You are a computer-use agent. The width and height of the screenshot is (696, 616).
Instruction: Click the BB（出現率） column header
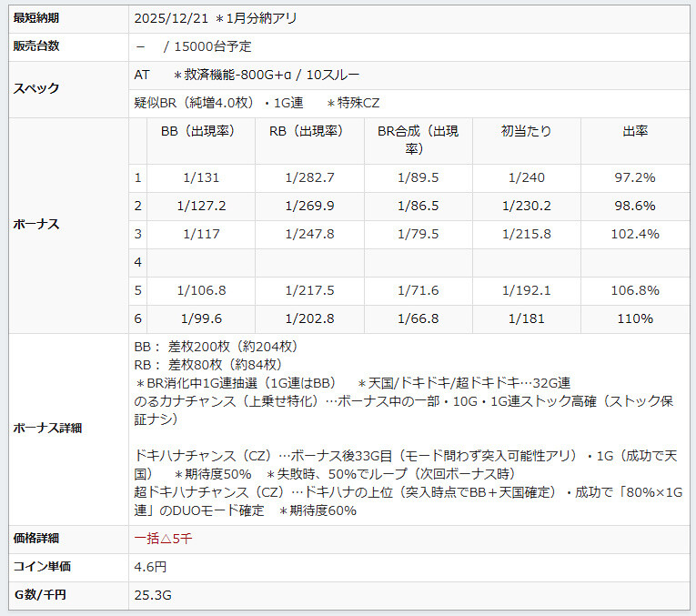coord(201,131)
